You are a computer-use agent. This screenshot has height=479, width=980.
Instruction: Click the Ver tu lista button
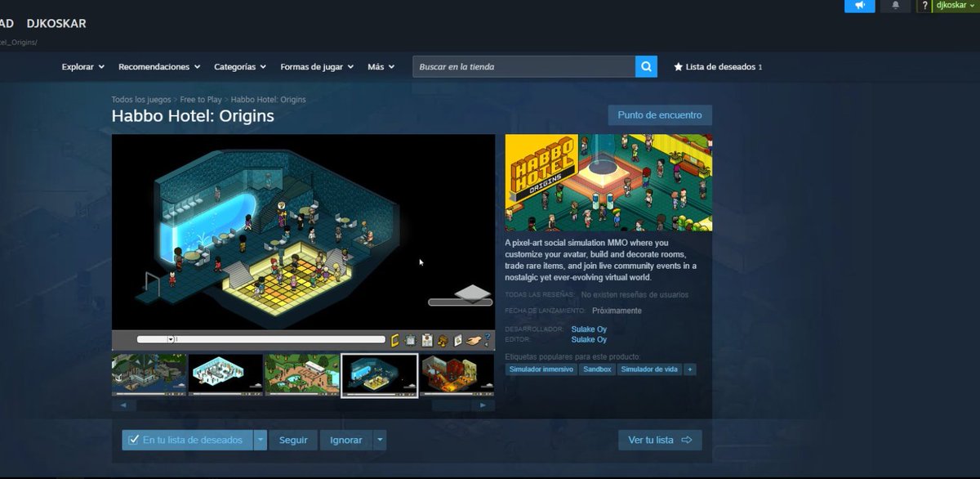tap(660, 440)
